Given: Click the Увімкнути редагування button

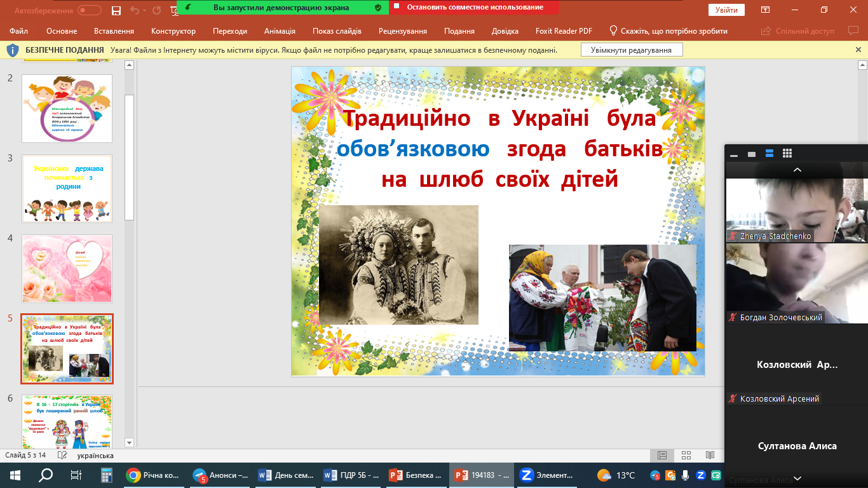Looking at the screenshot, I should (x=631, y=50).
